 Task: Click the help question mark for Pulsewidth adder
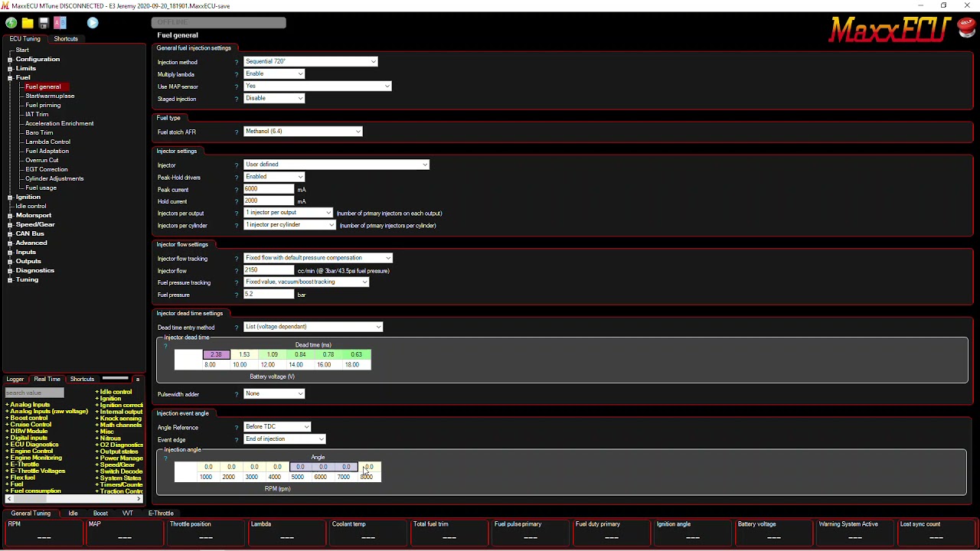[237, 394]
